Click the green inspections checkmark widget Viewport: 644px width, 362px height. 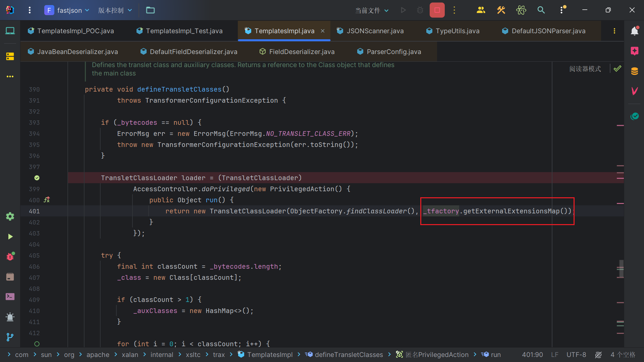[x=617, y=69]
